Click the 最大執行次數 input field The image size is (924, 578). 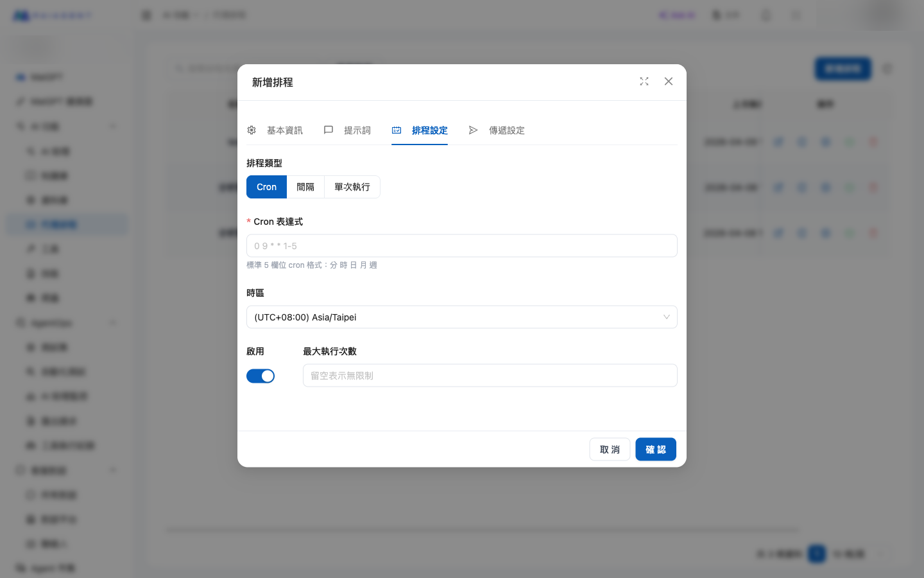point(490,376)
